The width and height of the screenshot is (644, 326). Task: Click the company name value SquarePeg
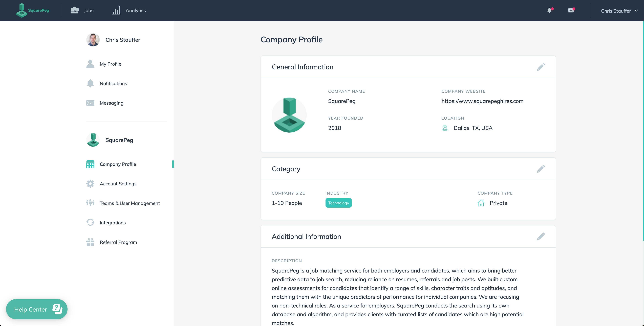coord(342,101)
